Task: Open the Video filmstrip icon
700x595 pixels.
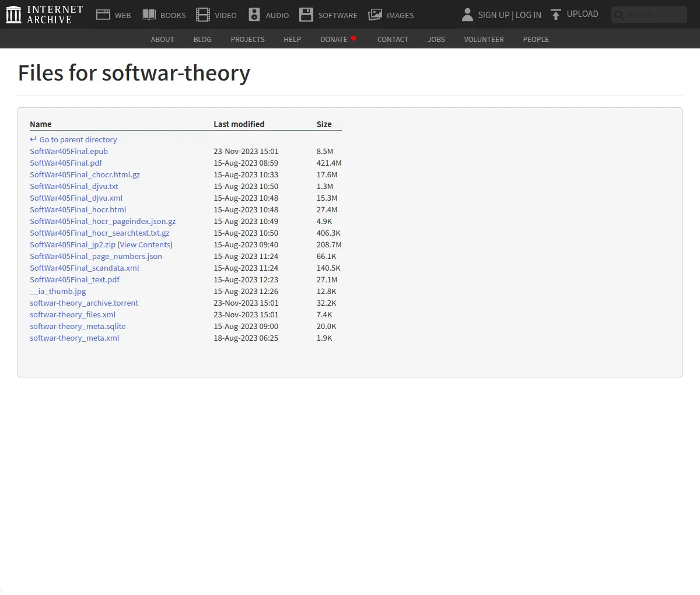Action: coord(203,15)
